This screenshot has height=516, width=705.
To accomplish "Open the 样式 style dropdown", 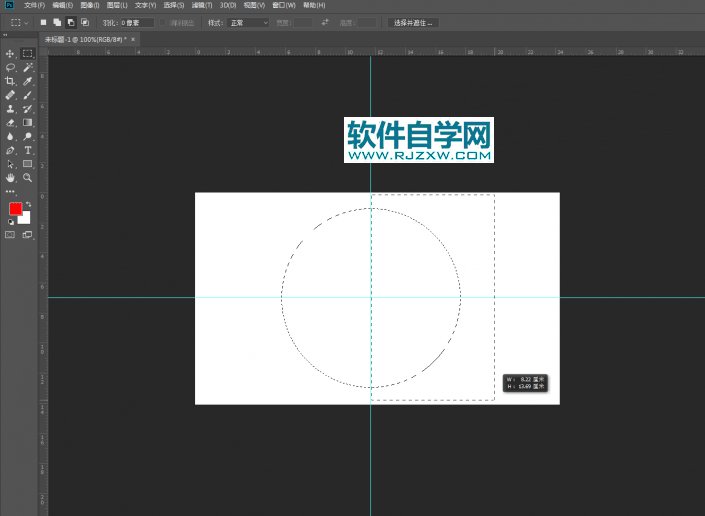I will (248, 22).
